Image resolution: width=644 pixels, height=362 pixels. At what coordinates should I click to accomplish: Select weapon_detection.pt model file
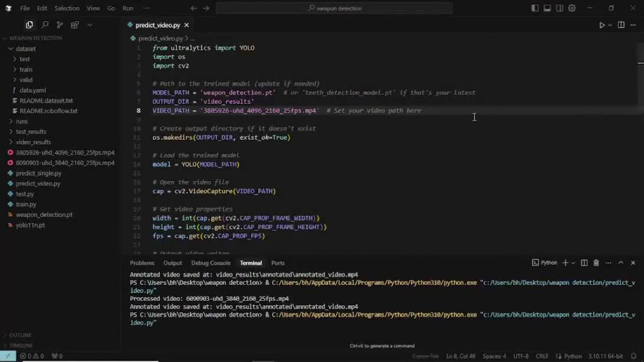click(x=61, y=214)
